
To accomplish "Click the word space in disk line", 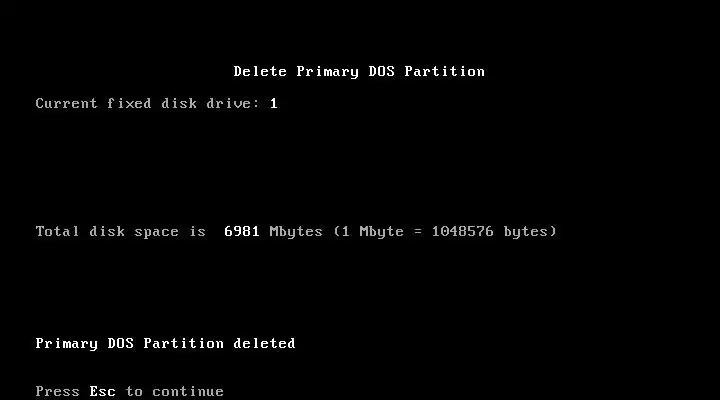I will click(156, 231).
